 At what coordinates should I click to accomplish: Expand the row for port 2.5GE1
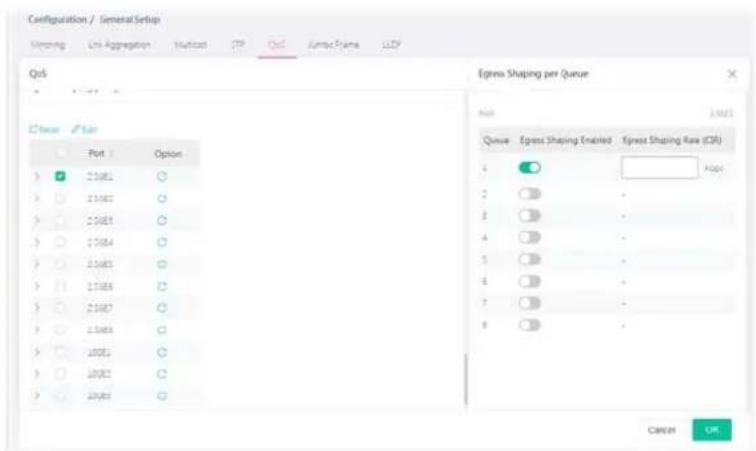[x=37, y=177]
